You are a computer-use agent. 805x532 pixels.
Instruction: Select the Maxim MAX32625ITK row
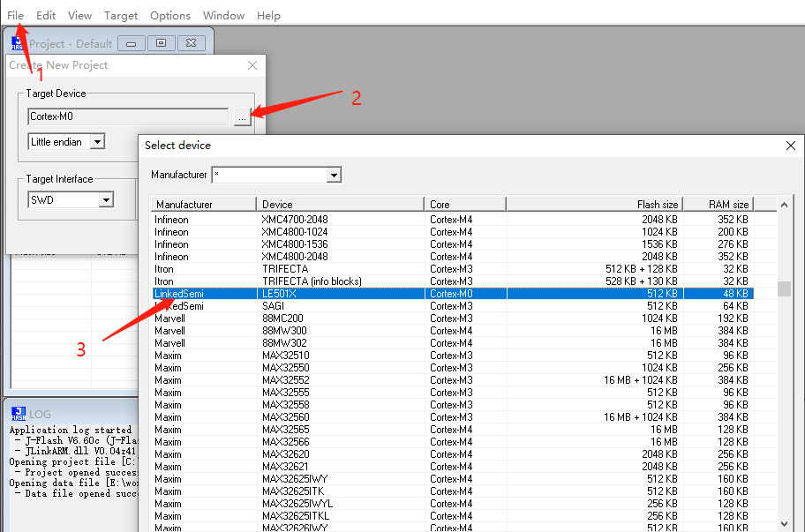[x=454, y=491]
